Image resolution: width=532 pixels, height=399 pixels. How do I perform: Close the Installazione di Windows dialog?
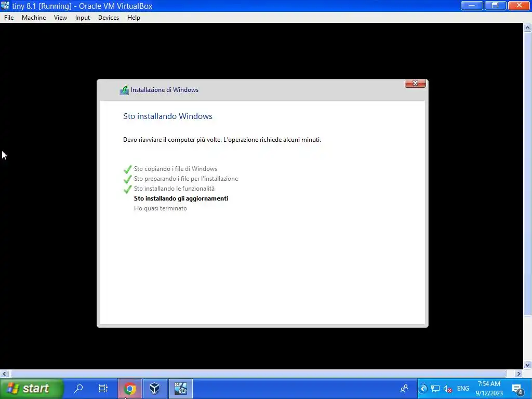[x=415, y=84]
